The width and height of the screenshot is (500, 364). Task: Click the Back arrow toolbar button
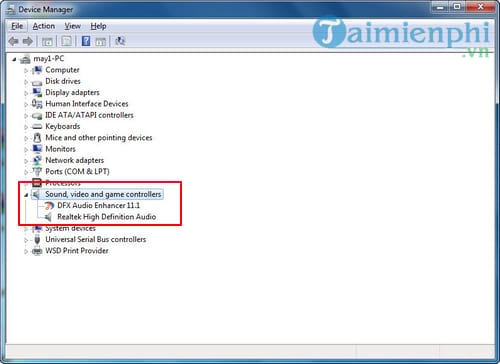(14, 41)
